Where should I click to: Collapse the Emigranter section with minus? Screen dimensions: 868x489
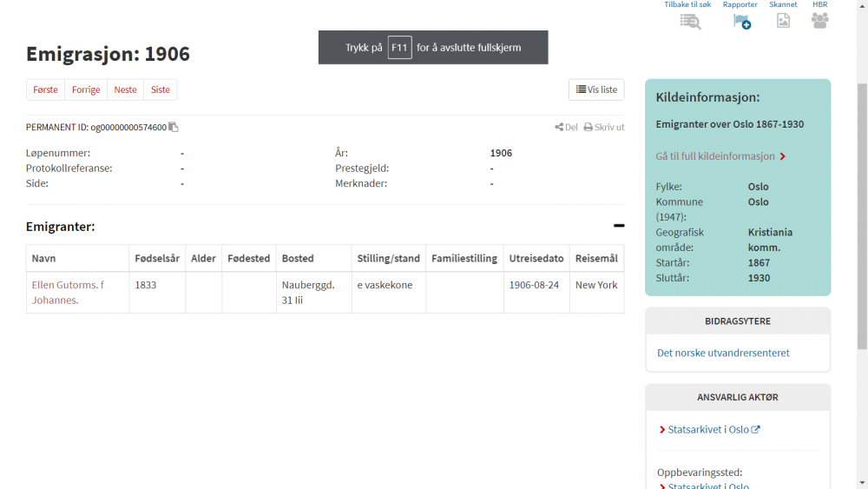tap(618, 226)
